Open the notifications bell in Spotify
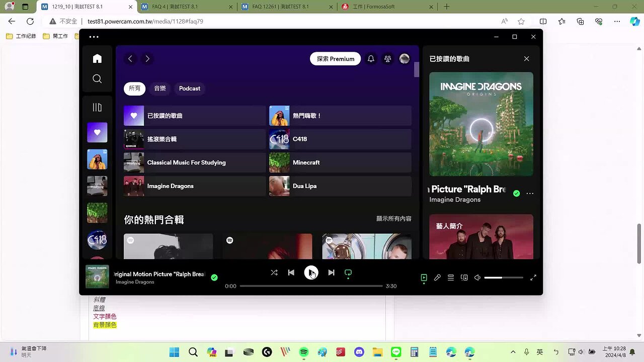This screenshot has width=644, height=362. point(371,59)
